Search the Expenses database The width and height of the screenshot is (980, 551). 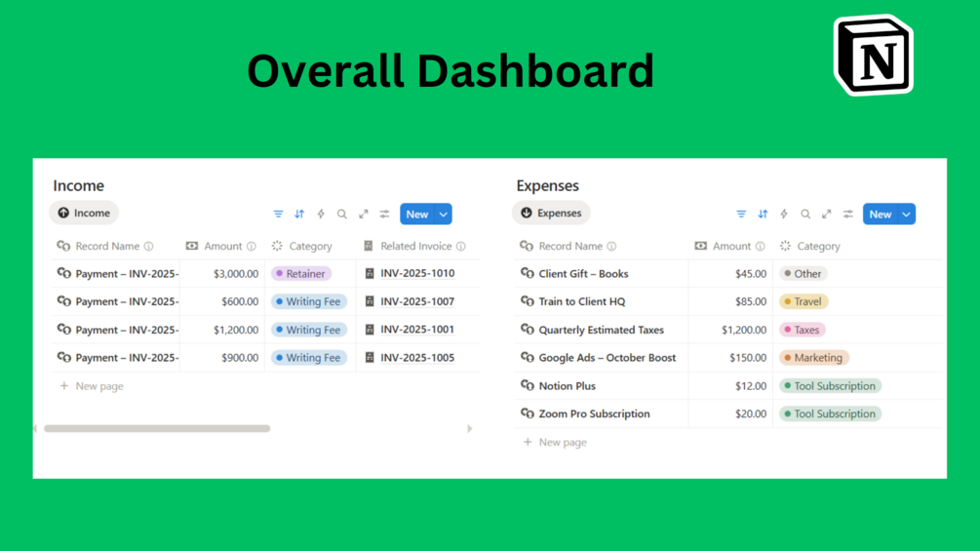[x=805, y=215]
